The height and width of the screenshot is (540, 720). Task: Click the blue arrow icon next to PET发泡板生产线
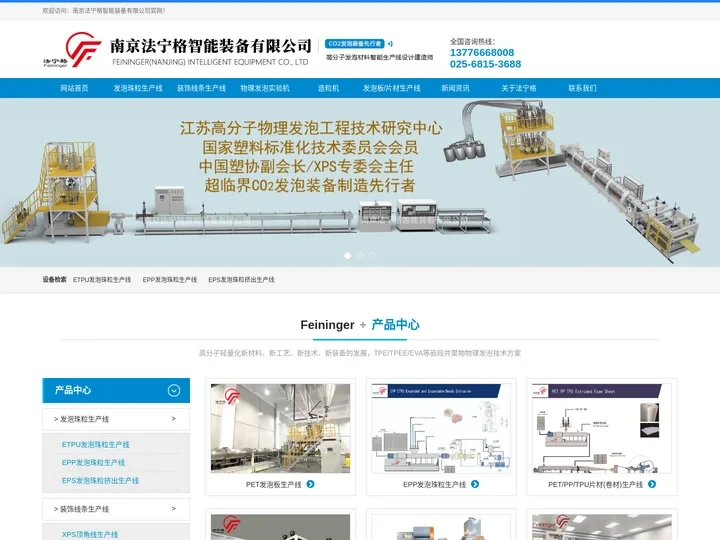click(310, 484)
